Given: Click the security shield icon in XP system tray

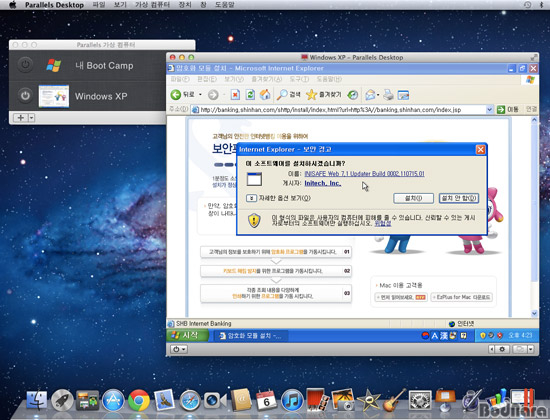Looking at the screenshot, I should [483, 336].
